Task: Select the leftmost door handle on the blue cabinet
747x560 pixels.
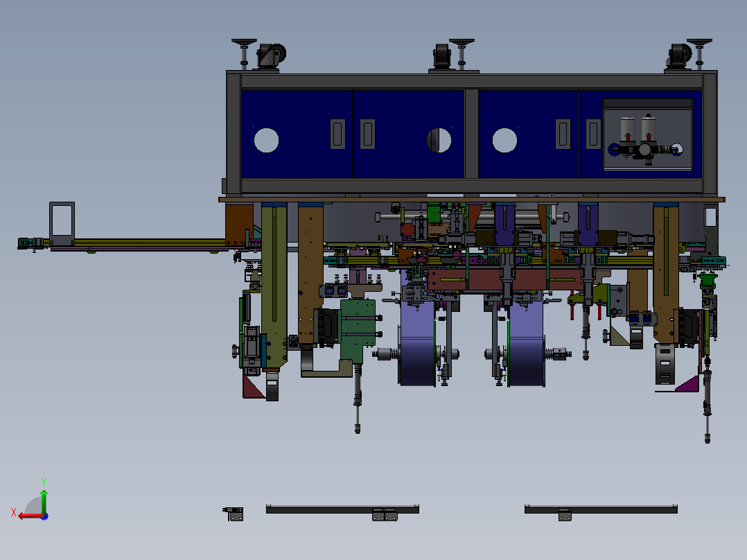Action: coord(337,134)
